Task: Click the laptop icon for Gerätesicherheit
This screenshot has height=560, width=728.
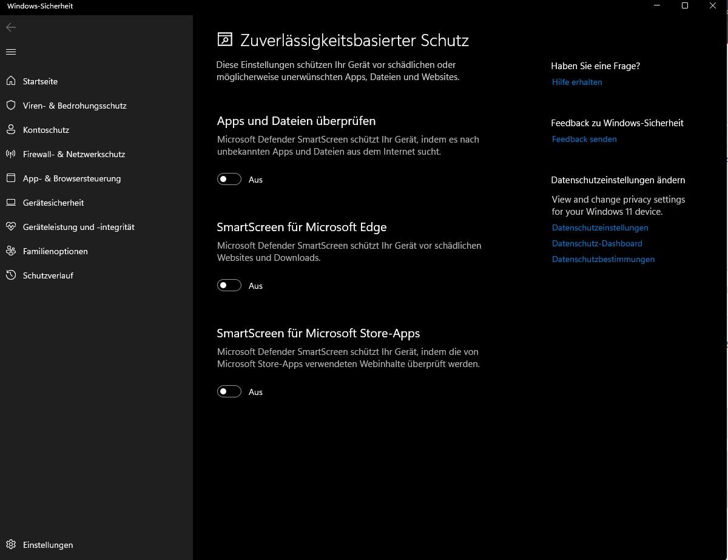Action: tap(11, 202)
